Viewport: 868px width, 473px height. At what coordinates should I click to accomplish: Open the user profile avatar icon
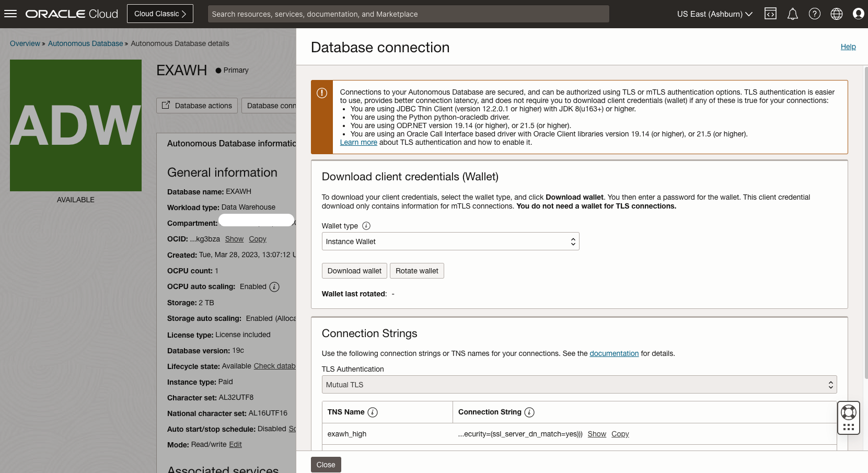(x=858, y=14)
